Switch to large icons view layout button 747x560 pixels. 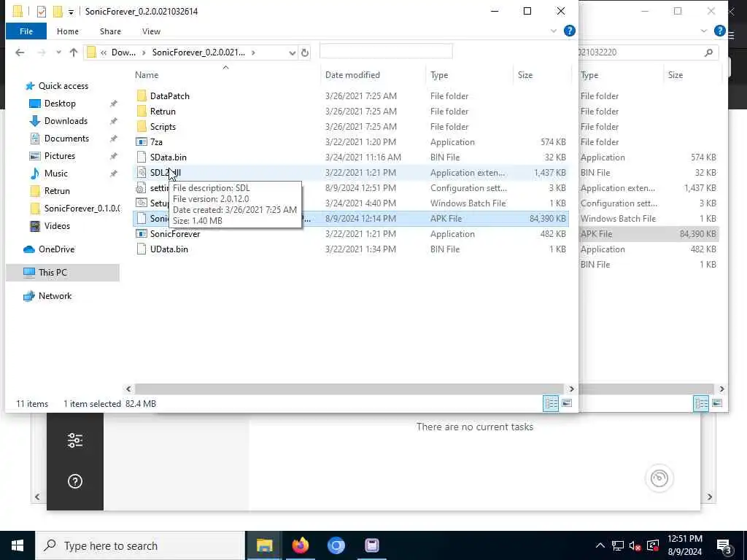tap(566, 403)
